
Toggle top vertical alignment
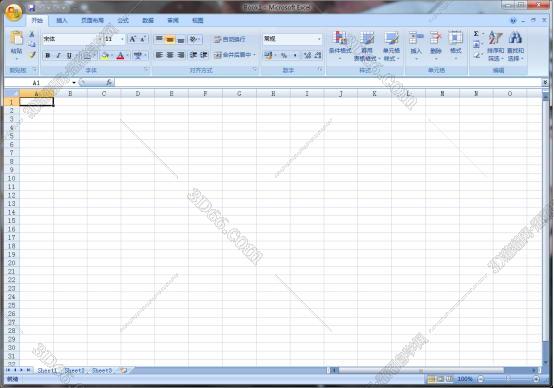coord(159,39)
